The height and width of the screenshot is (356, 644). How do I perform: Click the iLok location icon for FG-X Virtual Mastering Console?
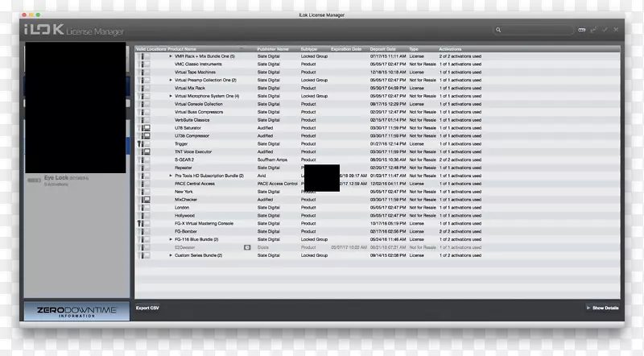pos(140,223)
